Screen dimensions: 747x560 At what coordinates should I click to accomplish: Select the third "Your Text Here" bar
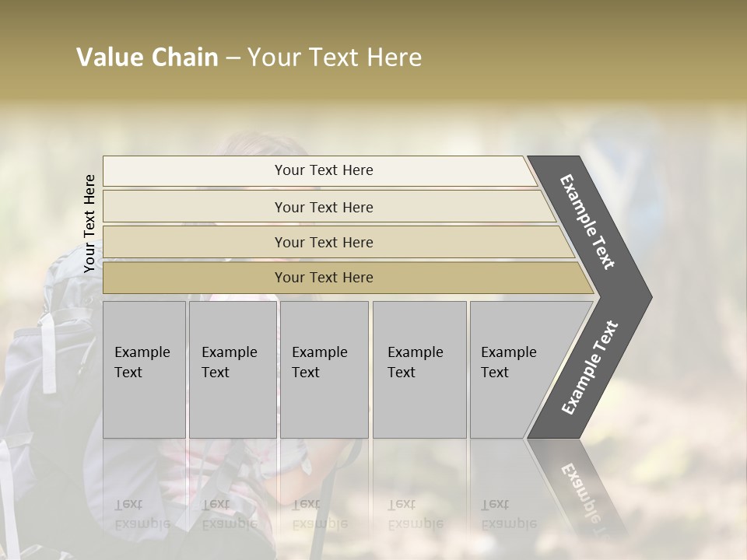click(324, 242)
